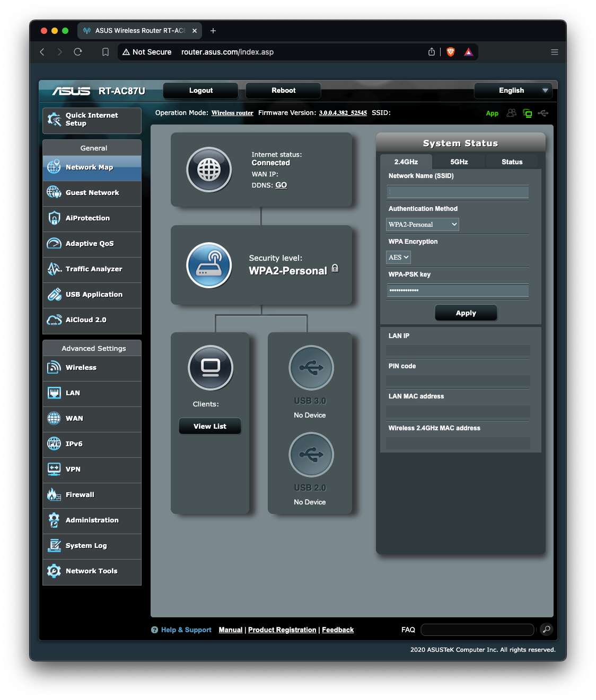The width and height of the screenshot is (596, 700).
Task: Open the Product Registration link
Action: (x=282, y=630)
